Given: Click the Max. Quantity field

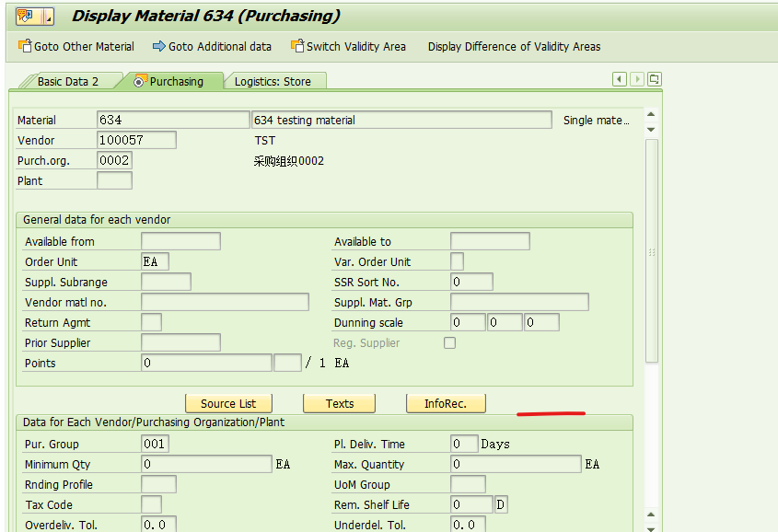Looking at the screenshot, I should 516,464.
